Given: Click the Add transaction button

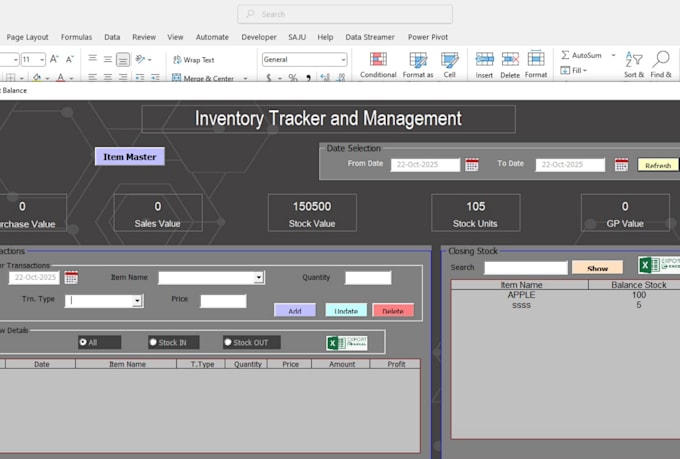Looking at the screenshot, I should (295, 311).
